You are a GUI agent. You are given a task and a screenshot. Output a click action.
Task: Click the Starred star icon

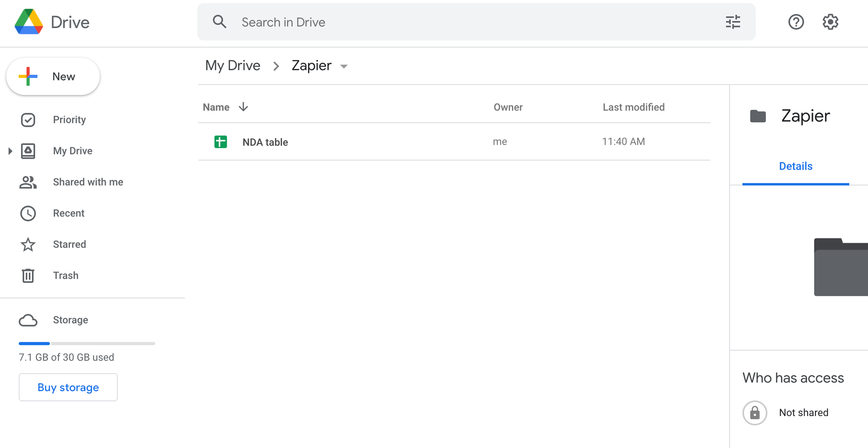coord(28,244)
